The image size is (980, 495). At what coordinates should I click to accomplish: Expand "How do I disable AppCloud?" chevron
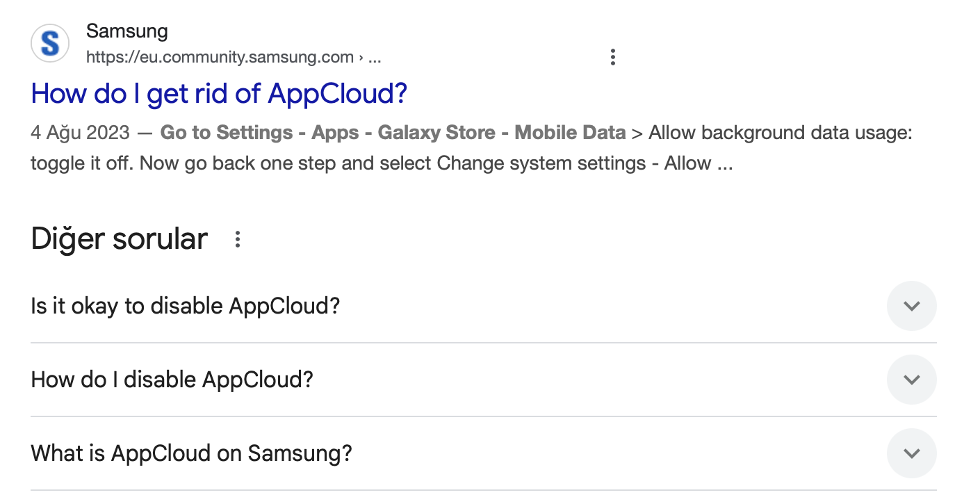[x=911, y=380]
